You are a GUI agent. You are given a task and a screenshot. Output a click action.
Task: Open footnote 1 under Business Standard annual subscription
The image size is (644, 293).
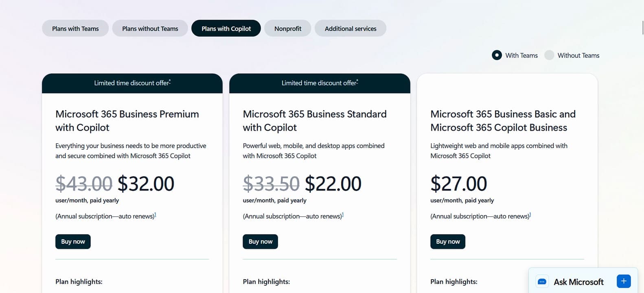click(343, 215)
